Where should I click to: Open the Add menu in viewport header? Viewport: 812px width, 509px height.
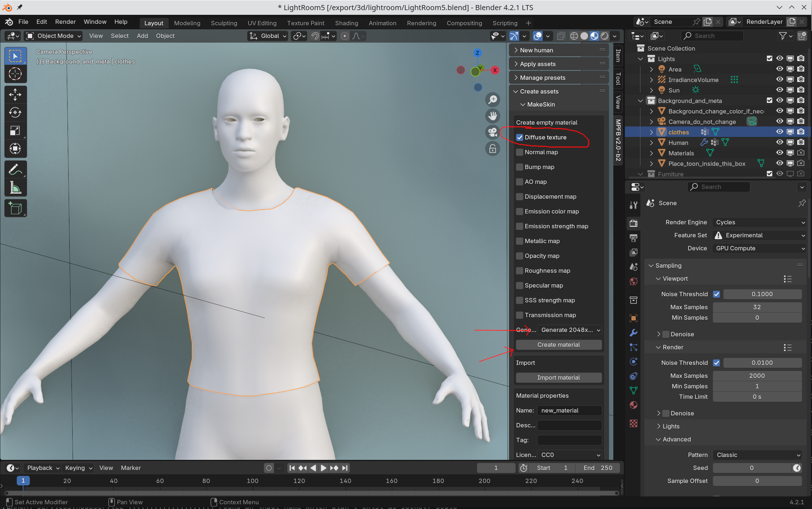[142, 36]
